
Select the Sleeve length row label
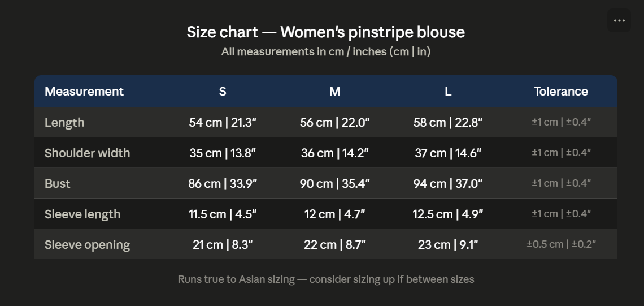[x=82, y=214]
